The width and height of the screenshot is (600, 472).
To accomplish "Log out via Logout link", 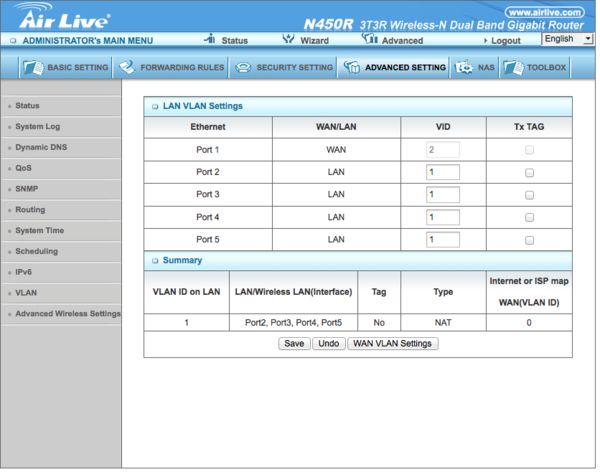I will click(505, 41).
